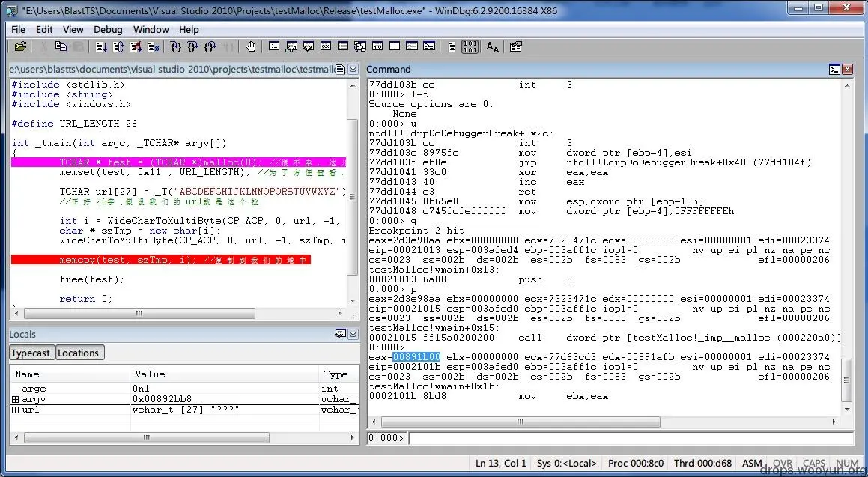Open the Window menu
The image size is (868, 477).
pyautogui.click(x=151, y=30)
